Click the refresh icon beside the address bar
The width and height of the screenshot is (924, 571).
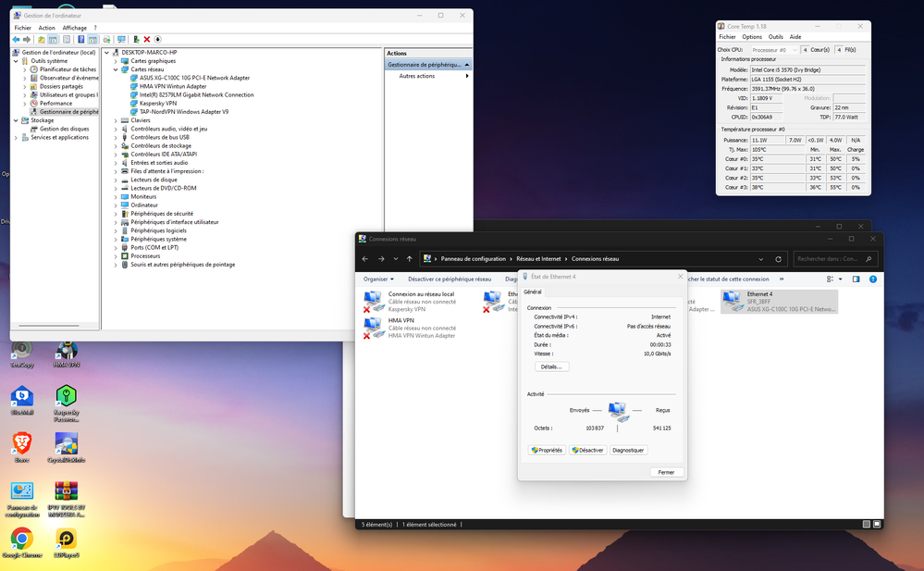(778, 259)
